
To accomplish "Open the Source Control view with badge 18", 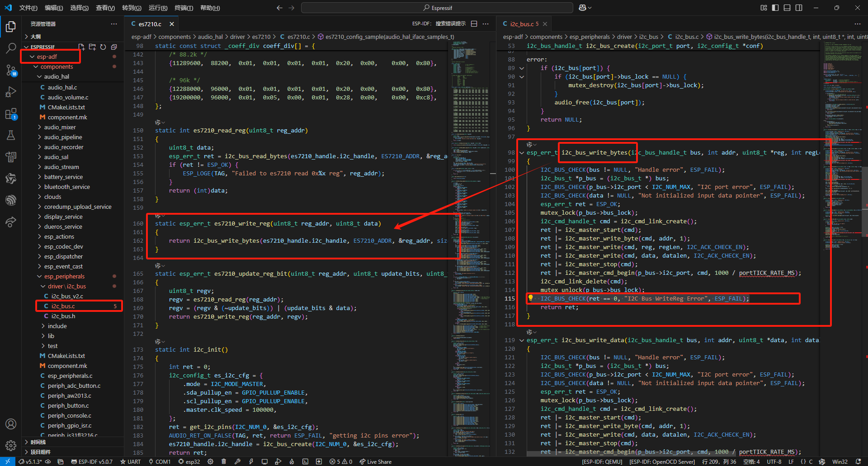I will pyautogui.click(x=11, y=70).
